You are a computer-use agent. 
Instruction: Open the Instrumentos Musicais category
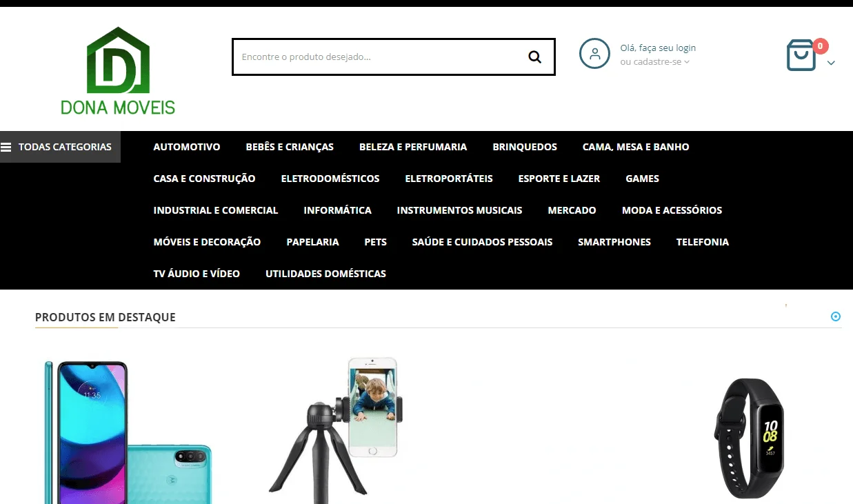[460, 210]
